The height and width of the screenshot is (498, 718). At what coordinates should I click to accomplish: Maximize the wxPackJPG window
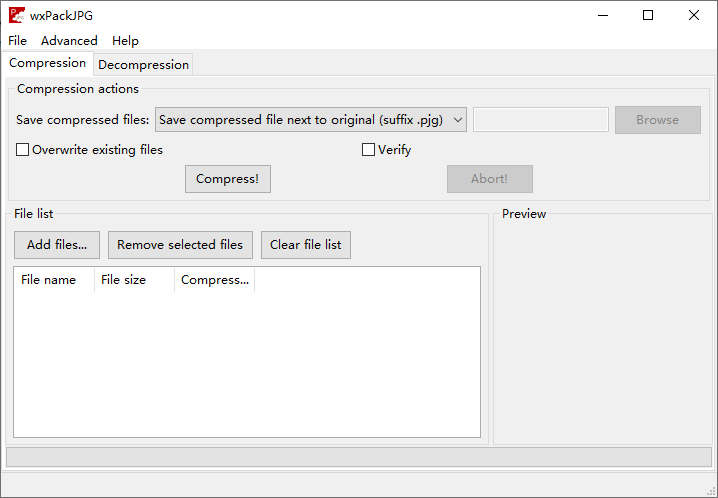tap(648, 15)
